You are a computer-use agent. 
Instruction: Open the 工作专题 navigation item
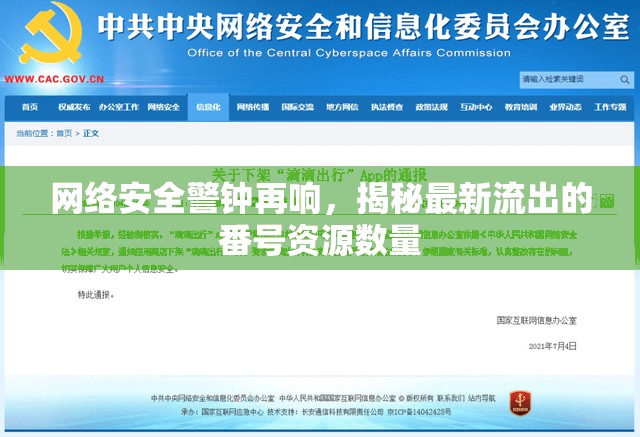coord(610,107)
